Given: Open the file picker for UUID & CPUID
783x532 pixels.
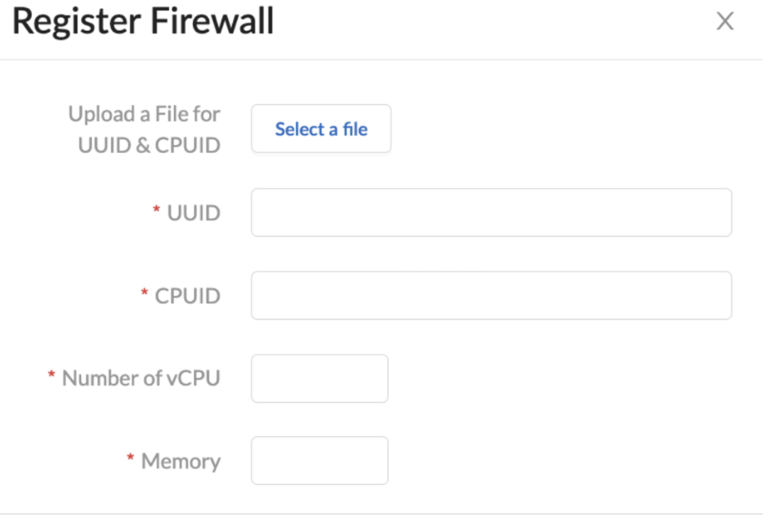Looking at the screenshot, I should point(320,129).
